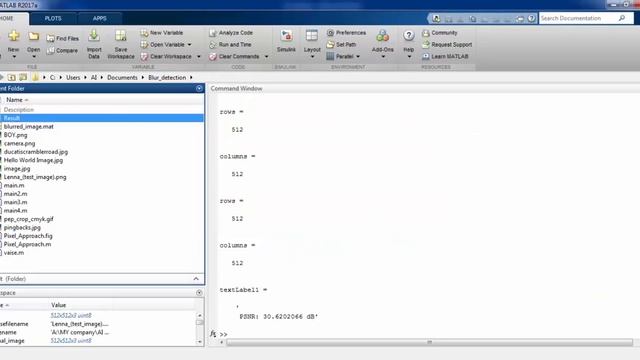
Task: Click Request Support
Action: [447, 44]
